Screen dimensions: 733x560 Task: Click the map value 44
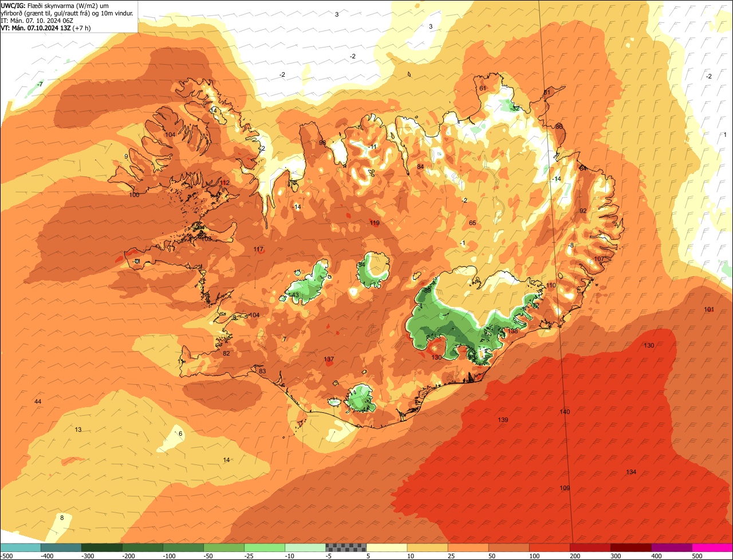(38, 401)
